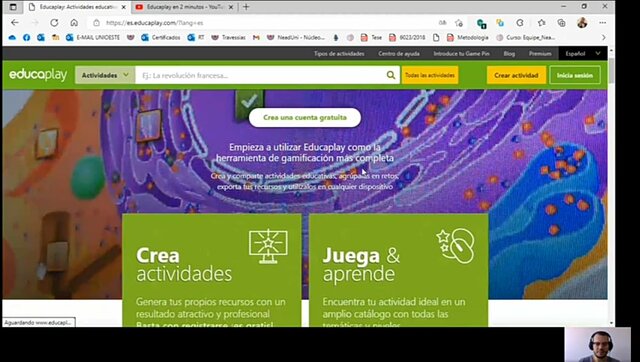The image size is (640, 362).
Task: Click the address bar URL field
Action: coord(261,23)
